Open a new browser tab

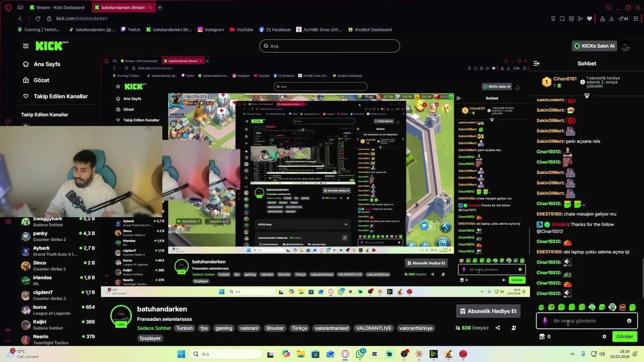tap(159, 8)
